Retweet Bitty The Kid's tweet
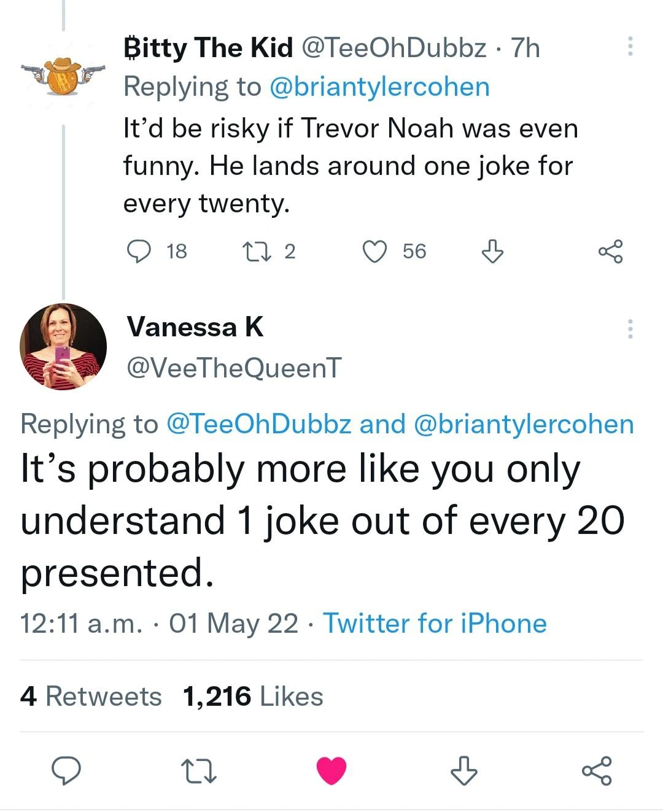 pos(255,251)
